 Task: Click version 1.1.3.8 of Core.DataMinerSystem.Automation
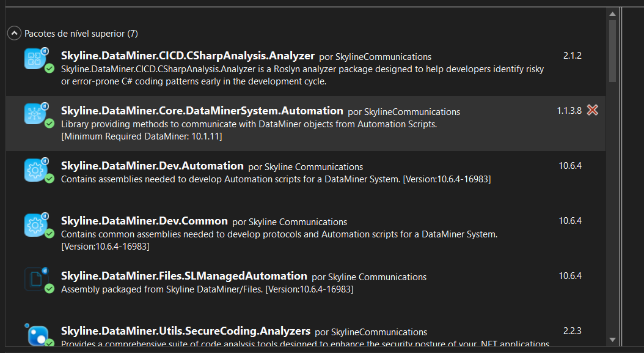pos(569,111)
